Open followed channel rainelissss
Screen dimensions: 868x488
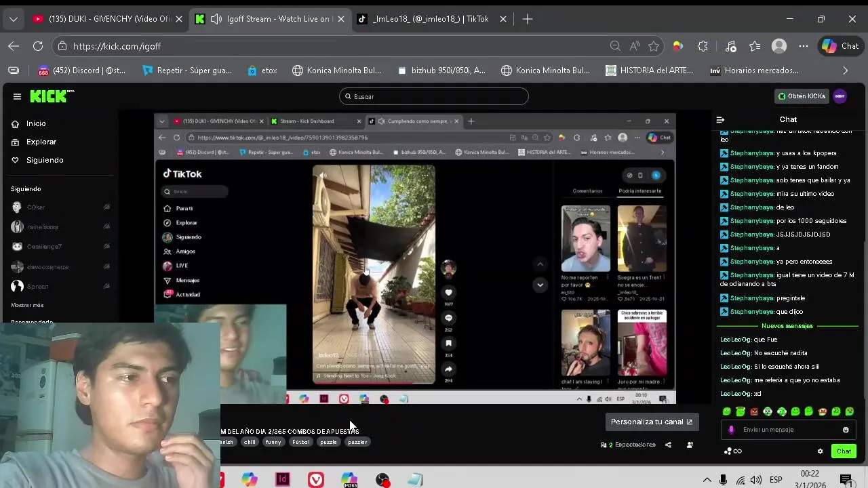(x=43, y=227)
